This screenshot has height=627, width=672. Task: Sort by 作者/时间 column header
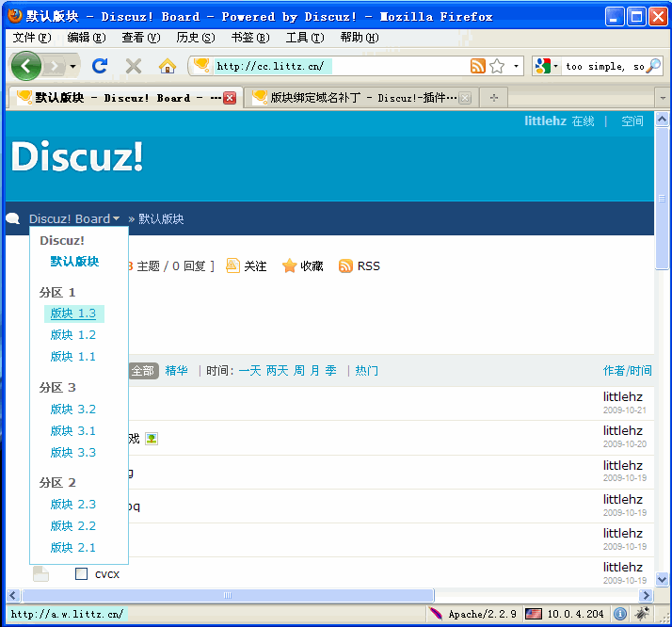(x=628, y=371)
